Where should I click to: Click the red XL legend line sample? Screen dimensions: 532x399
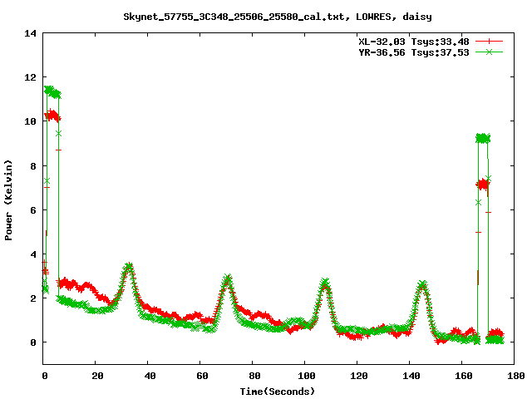tap(489, 42)
